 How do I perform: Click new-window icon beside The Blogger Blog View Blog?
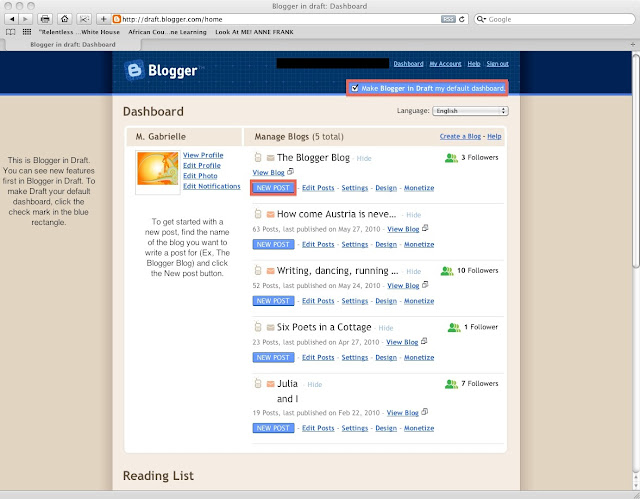point(290,172)
